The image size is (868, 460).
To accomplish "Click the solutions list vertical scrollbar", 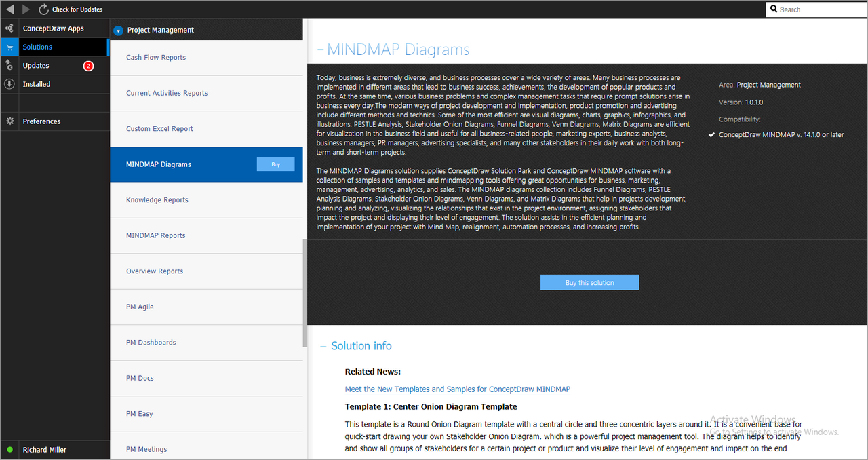I will 304,292.
